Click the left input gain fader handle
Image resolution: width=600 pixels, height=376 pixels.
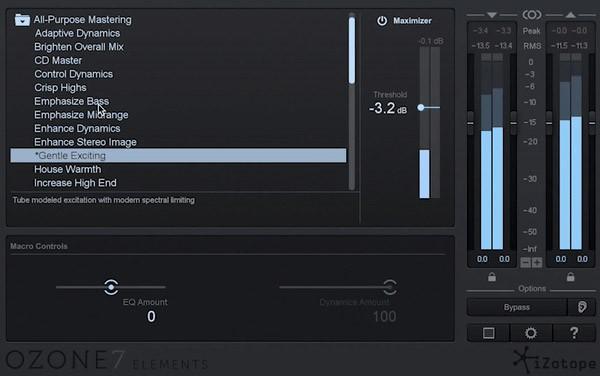[x=470, y=123]
